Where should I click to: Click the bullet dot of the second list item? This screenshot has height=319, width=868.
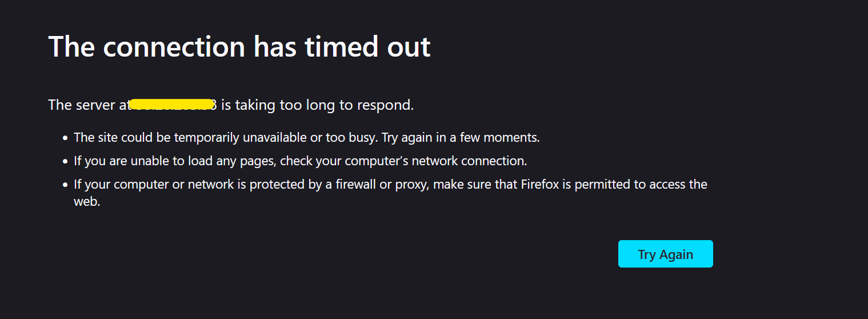point(66,162)
